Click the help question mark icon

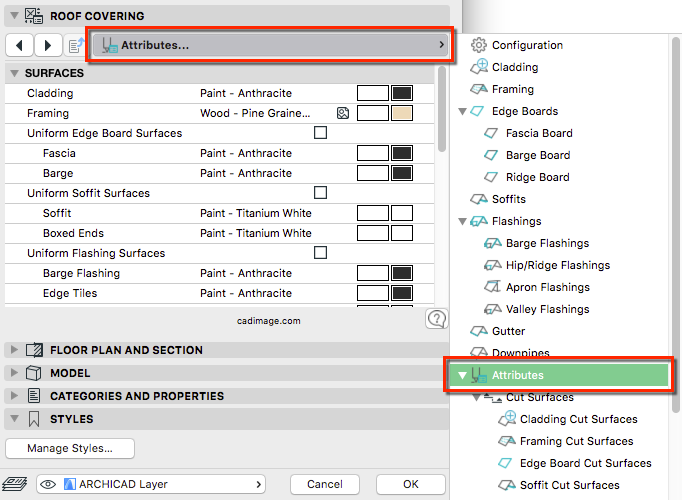(436, 319)
